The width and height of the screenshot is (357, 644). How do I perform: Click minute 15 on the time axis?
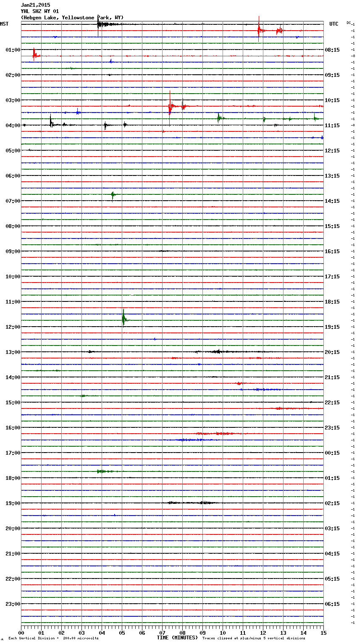point(323,633)
